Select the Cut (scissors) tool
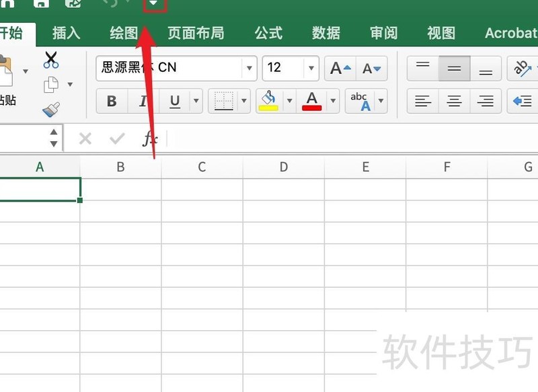 (50, 57)
